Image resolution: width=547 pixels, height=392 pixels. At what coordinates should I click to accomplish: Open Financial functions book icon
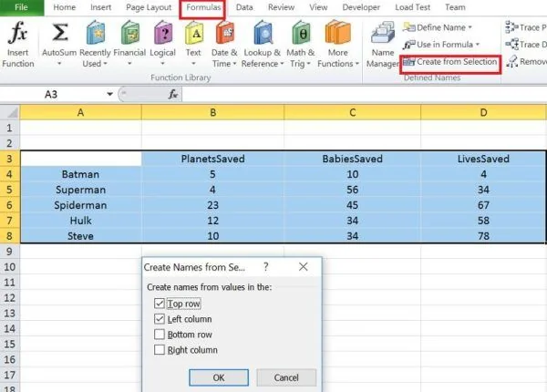130,33
